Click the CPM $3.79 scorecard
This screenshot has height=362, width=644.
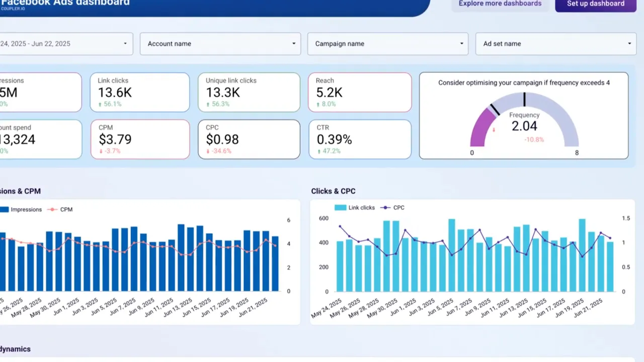(140, 139)
